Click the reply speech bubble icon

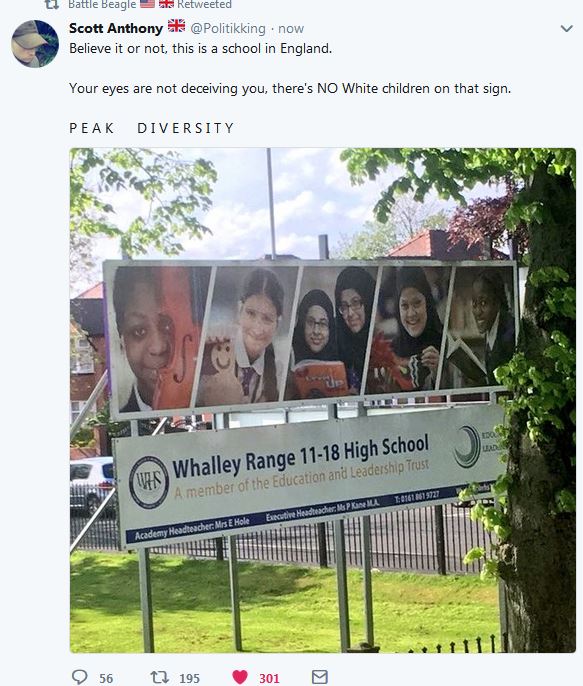[79, 677]
